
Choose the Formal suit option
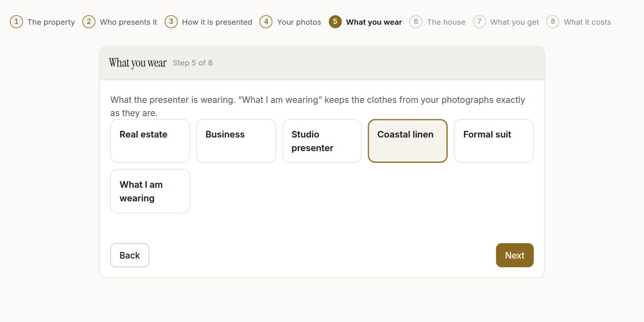point(494,141)
